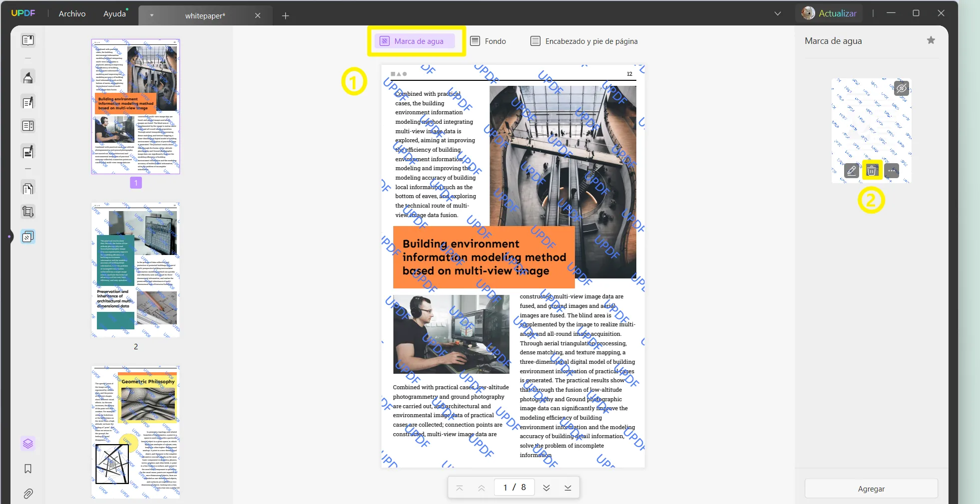Viewport: 980px width, 504px height.
Task: Select the Crop Pages tool icon
Action: (x=28, y=212)
